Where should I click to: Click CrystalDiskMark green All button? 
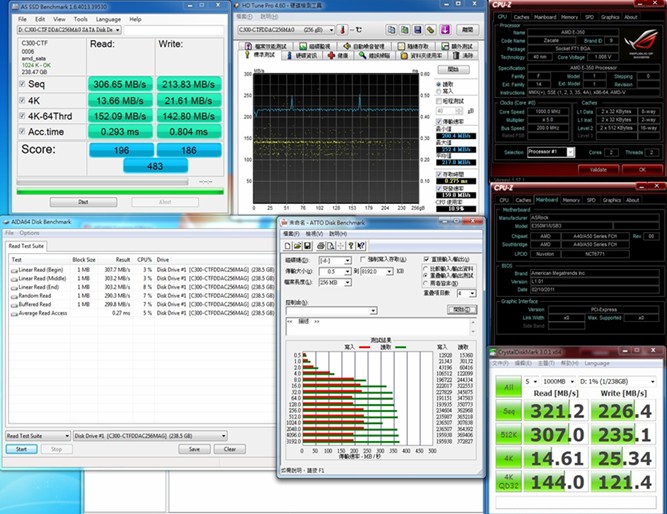(x=509, y=387)
